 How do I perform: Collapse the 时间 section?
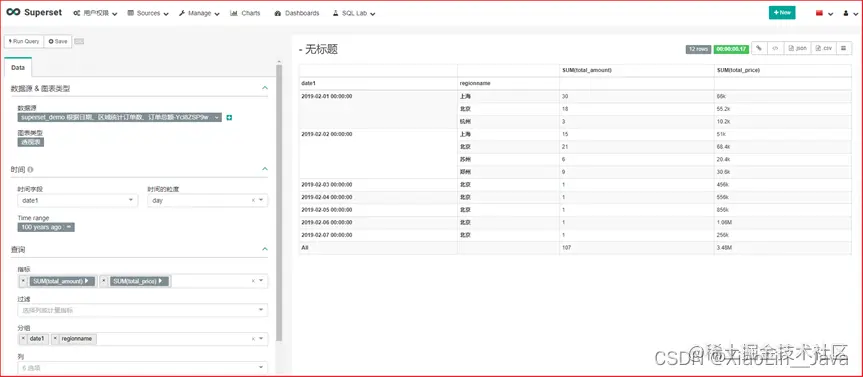265,169
